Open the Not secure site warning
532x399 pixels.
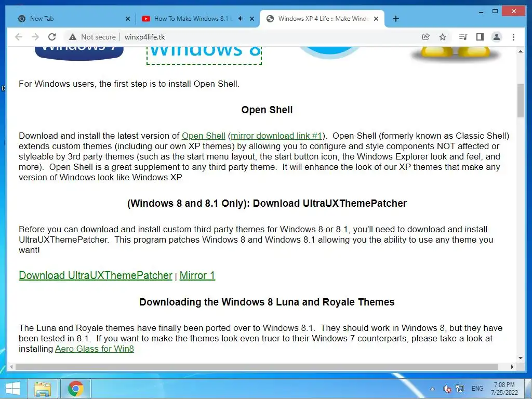[x=92, y=37]
